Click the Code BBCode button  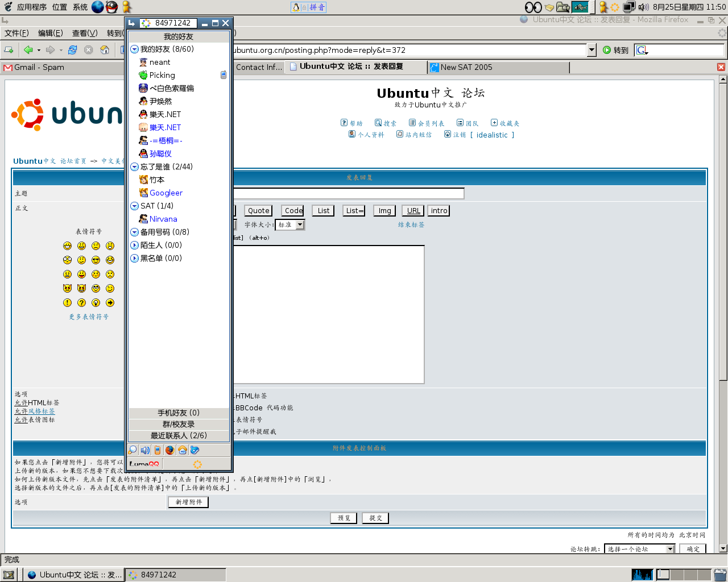(293, 210)
